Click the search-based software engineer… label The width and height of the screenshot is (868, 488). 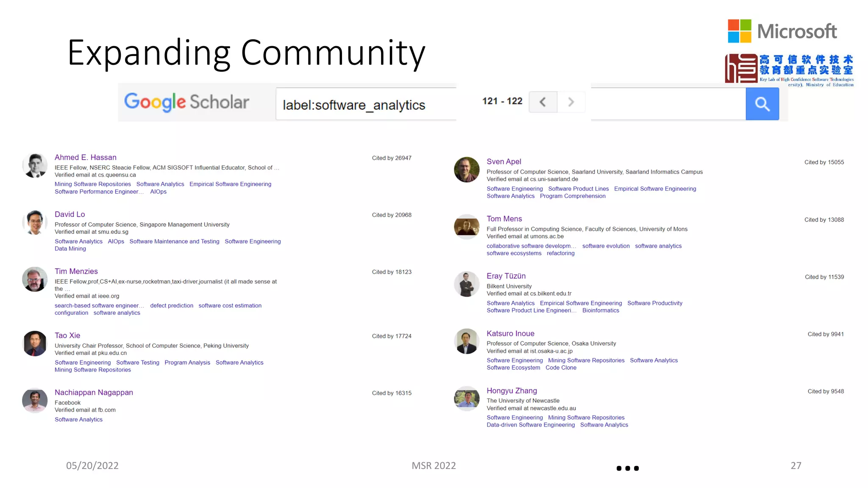(99, 305)
